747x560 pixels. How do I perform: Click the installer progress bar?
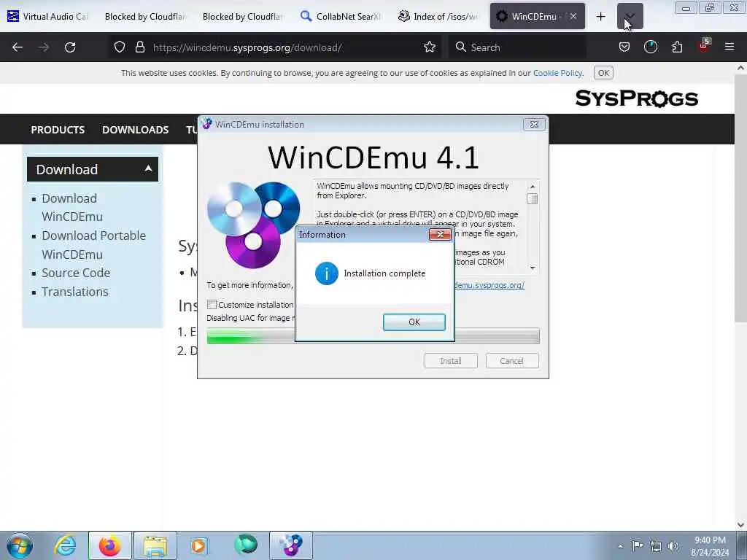click(x=373, y=336)
